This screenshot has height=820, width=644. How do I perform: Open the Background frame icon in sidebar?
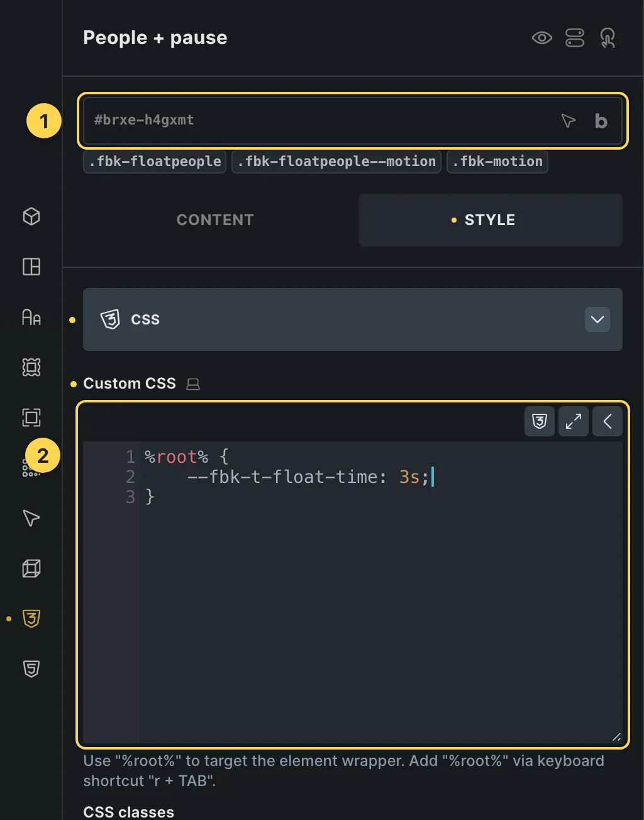tap(31, 367)
